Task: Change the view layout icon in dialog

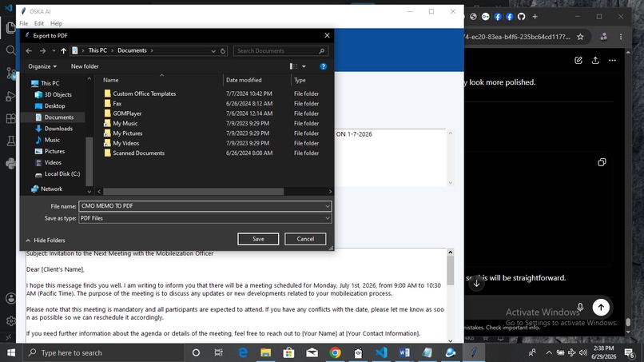Action: [294, 66]
